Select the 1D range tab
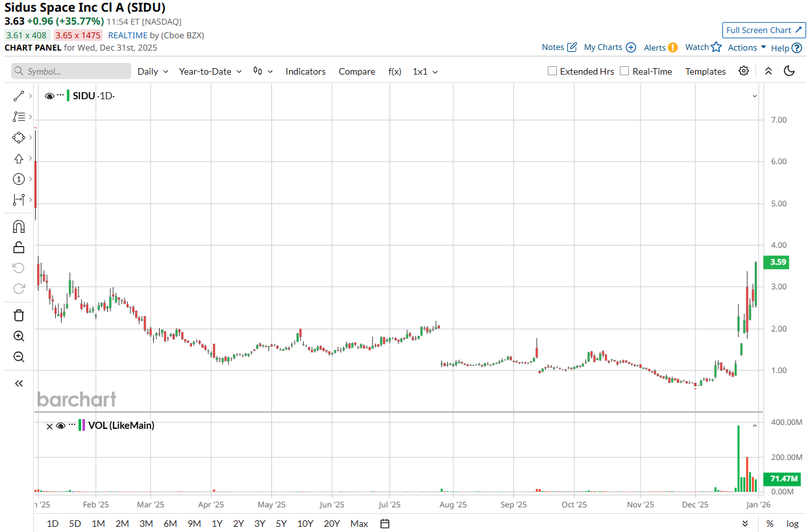 [53, 524]
